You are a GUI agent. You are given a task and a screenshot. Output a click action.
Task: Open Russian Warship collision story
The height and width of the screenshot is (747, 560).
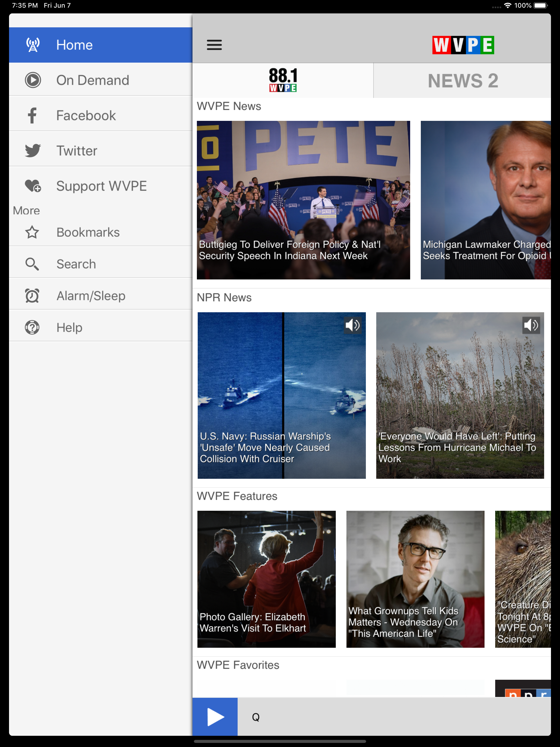tap(281, 395)
